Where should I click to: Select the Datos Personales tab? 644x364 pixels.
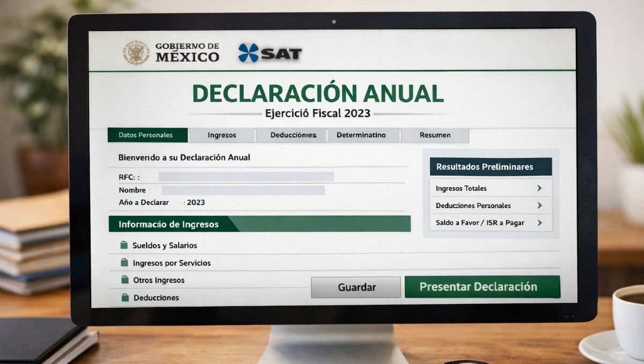147,135
